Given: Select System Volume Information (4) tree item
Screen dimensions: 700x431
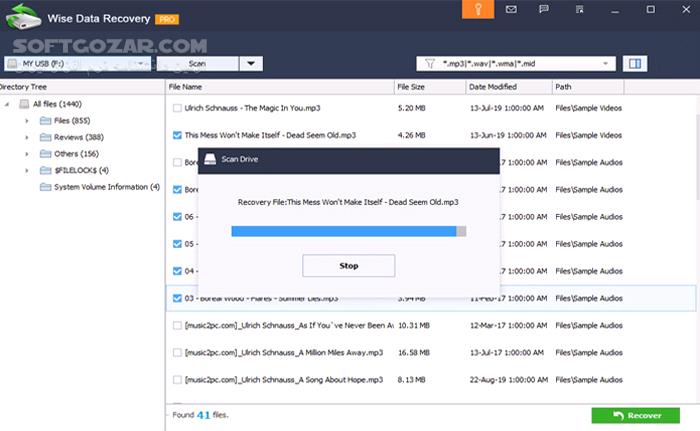Looking at the screenshot, I should tap(107, 187).
